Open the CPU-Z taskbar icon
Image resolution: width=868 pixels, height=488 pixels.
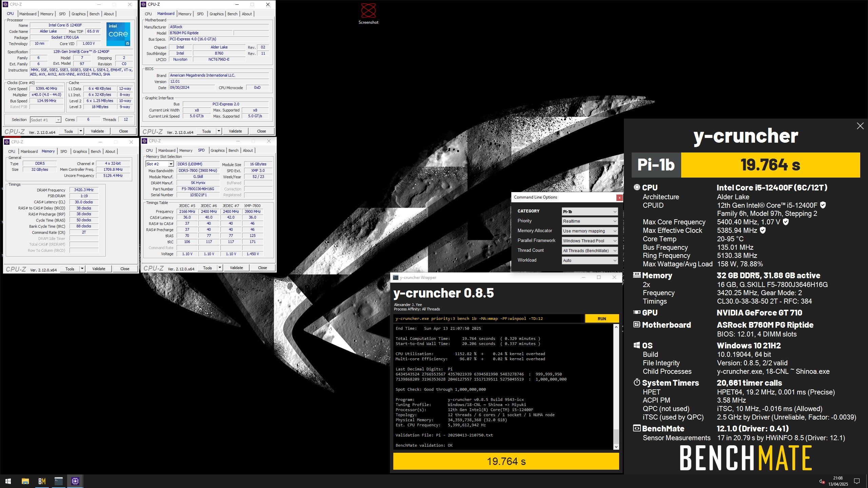coord(75,481)
